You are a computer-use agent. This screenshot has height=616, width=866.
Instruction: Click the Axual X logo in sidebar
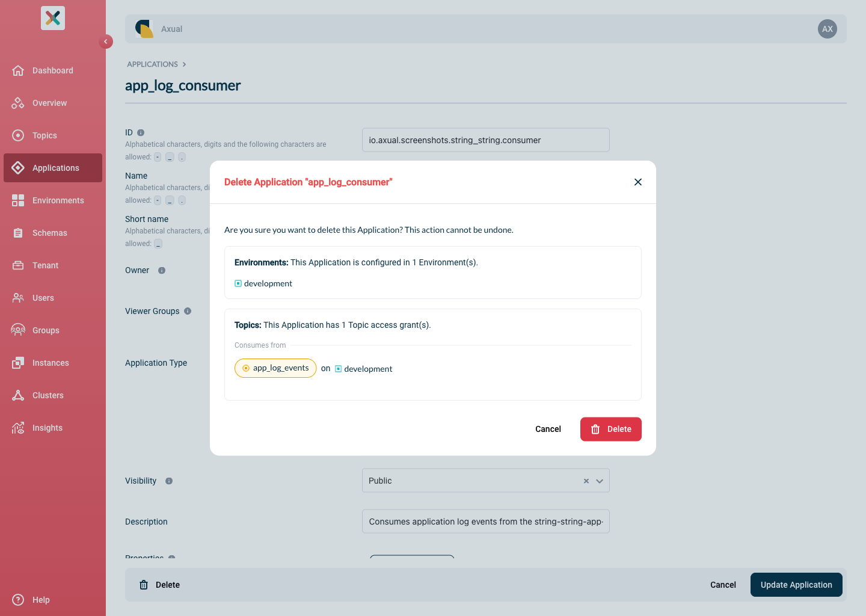[x=53, y=18]
